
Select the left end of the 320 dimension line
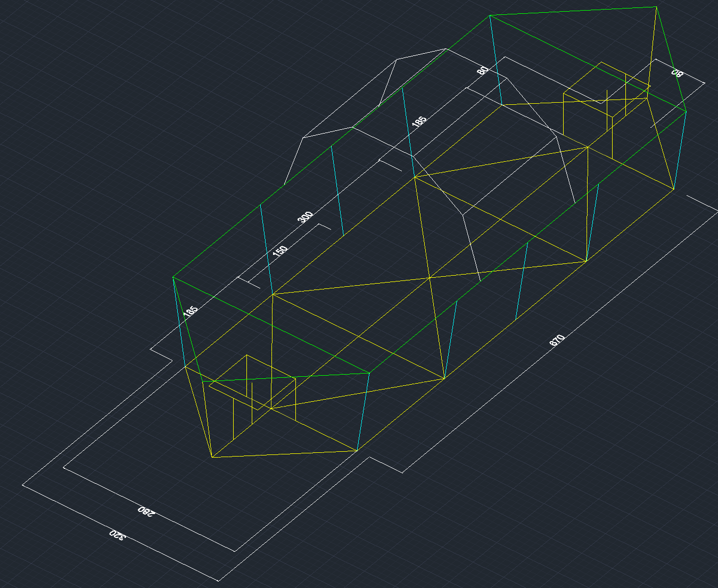(23, 484)
